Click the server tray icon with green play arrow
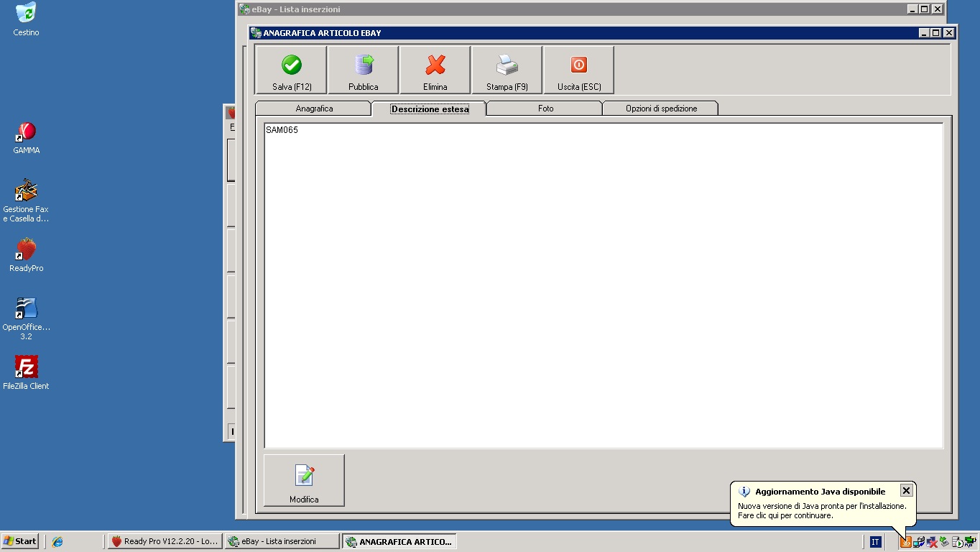Image resolution: width=980 pixels, height=552 pixels. [x=957, y=542]
